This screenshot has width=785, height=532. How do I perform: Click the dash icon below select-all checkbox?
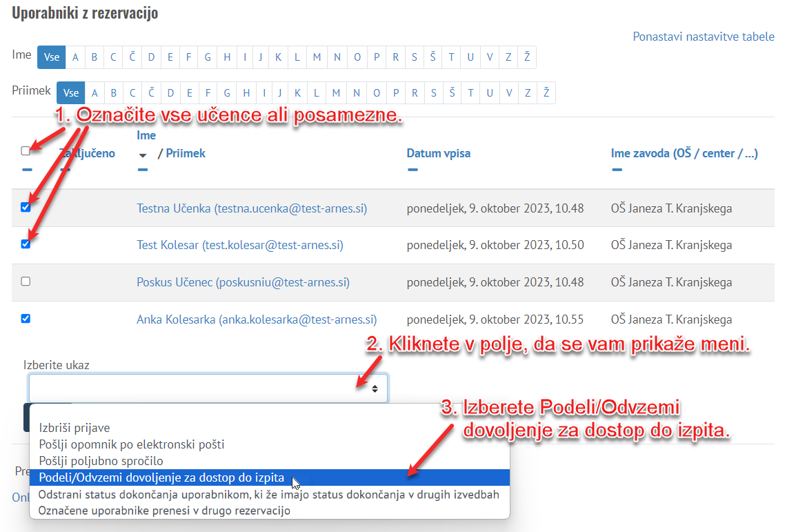[x=27, y=169]
